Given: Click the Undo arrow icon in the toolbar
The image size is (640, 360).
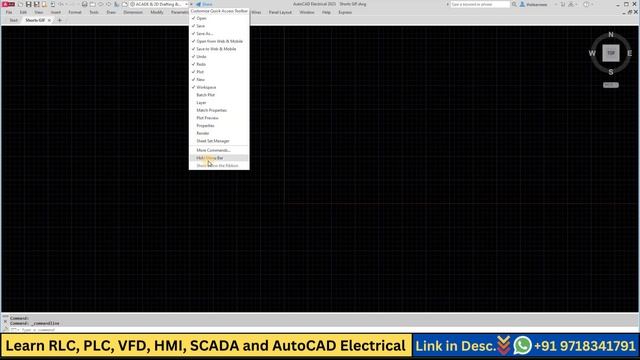Looking at the screenshot, I should [x=61, y=4].
